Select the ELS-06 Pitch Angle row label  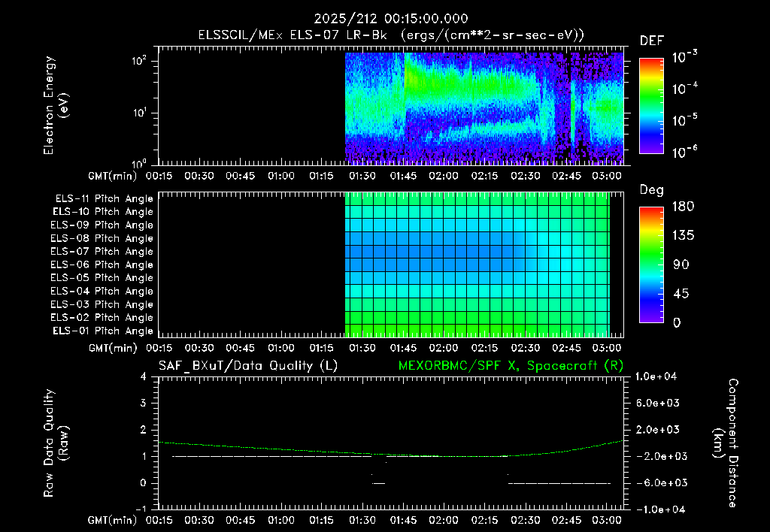pyautogui.click(x=102, y=265)
